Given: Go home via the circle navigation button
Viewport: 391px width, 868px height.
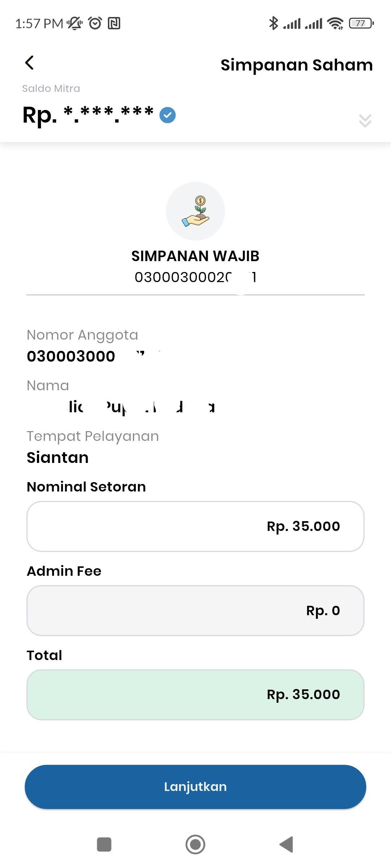Looking at the screenshot, I should click(x=195, y=844).
